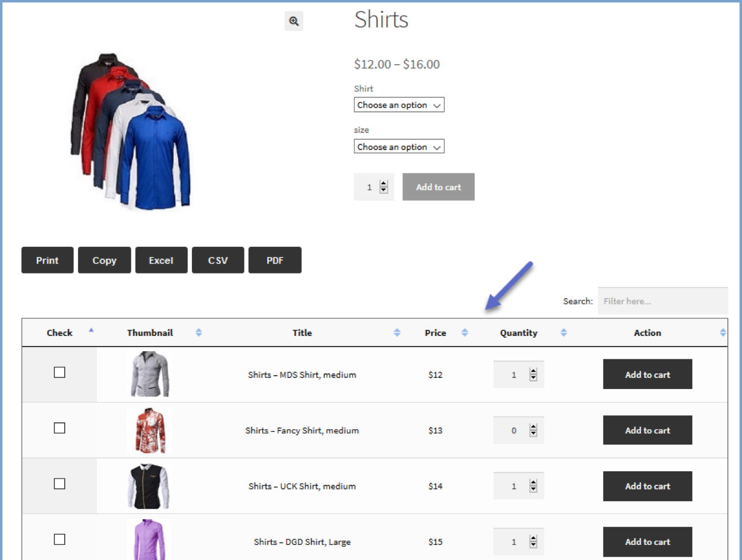Screen dimensions: 742x560
Task: Click the UCK Shirt black vest thumbnail
Action: pyautogui.click(x=149, y=486)
